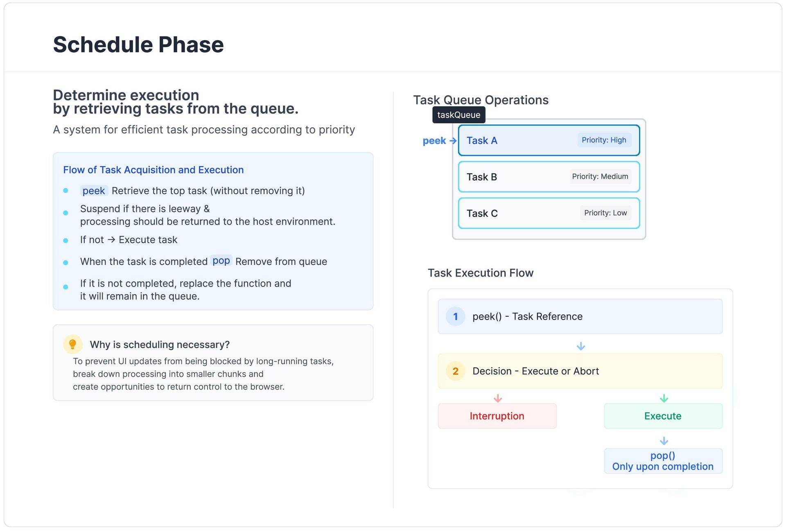
Task: Click the Priority: Medium badge
Action: (600, 176)
